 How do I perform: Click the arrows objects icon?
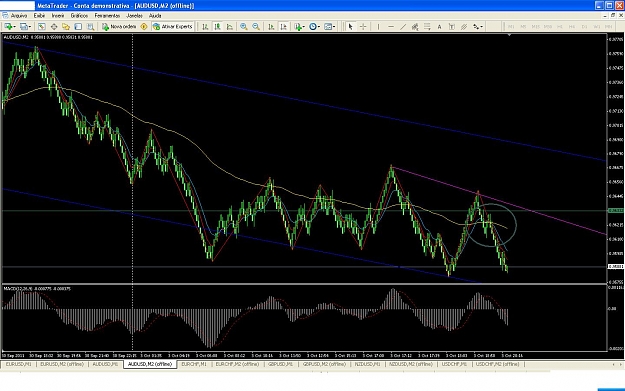476,26
